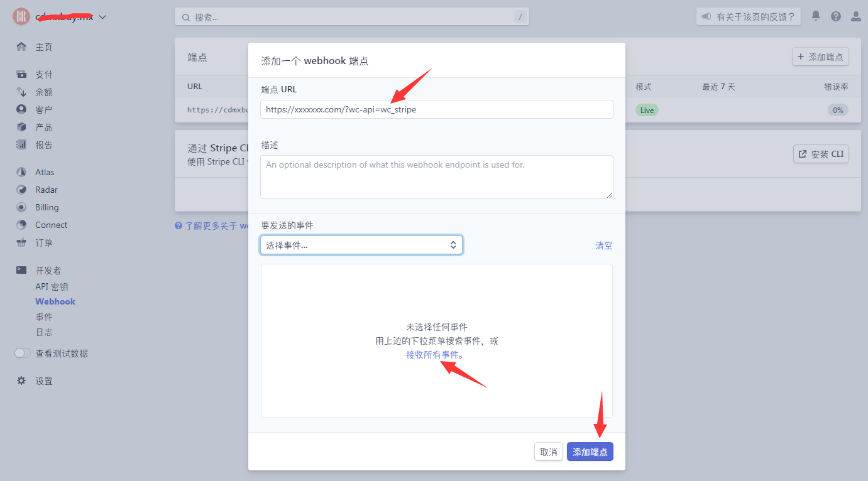Toggle the 查看测试数据 switch
The width and height of the screenshot is (868, 481).
[23, 354]
